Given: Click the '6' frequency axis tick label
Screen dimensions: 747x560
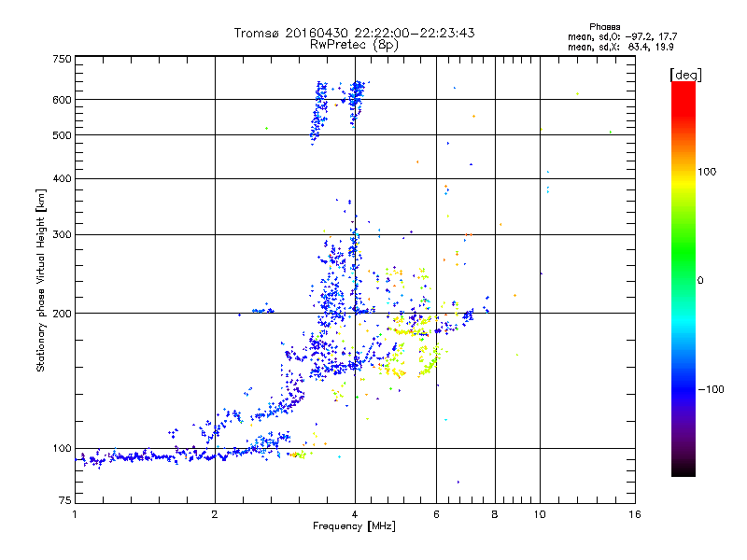Looking at the screenshot, I should click(436, 514).
